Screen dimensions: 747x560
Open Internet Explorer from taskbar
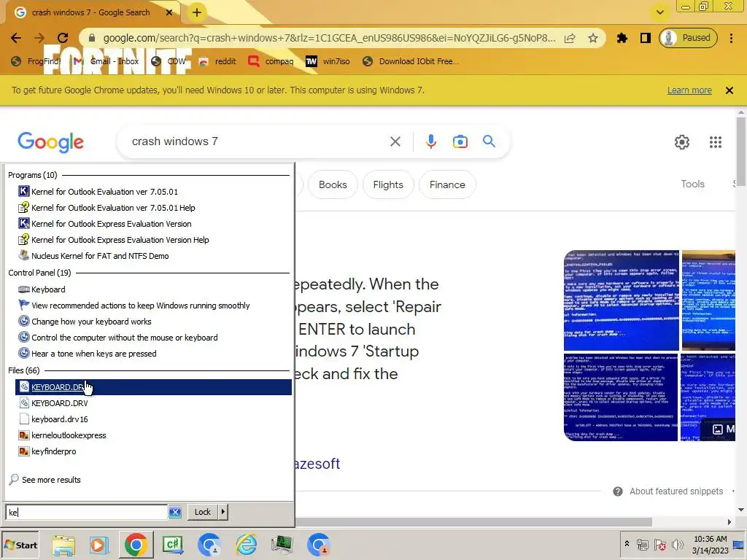tap(247, 545)
